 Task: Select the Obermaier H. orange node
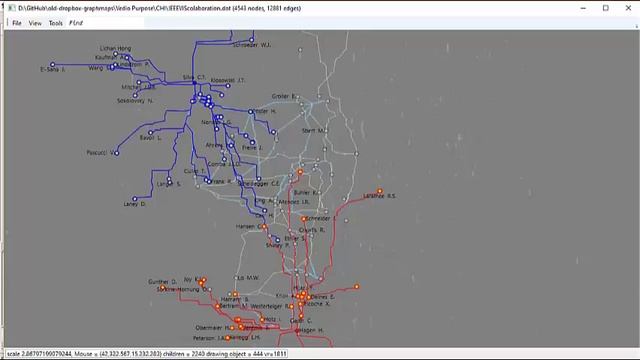point(232,328)
